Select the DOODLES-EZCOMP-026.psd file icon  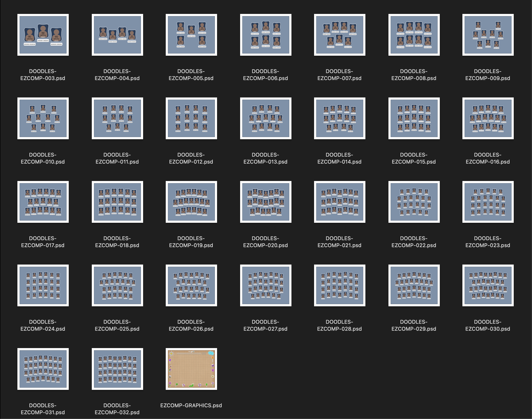(191, 285)
